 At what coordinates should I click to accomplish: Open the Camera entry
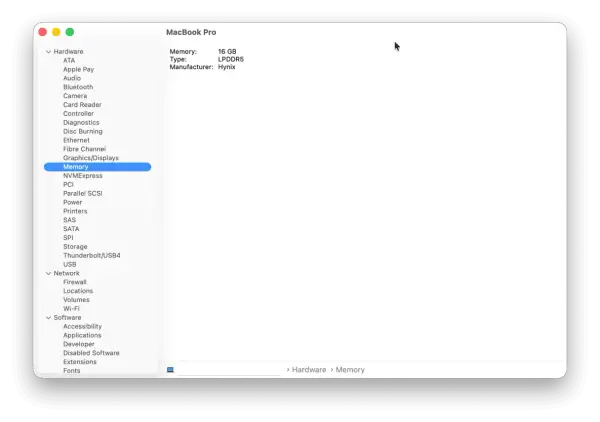[x=75, y=96]
